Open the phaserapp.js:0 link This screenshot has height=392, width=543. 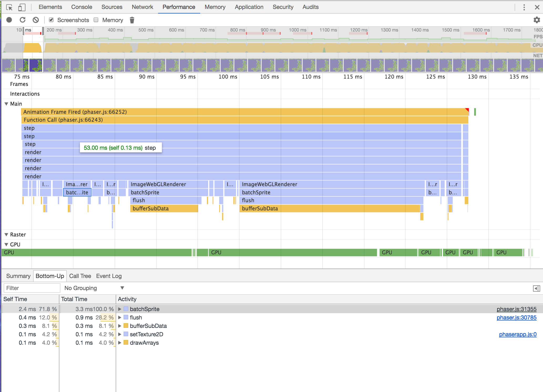point(518,334)
